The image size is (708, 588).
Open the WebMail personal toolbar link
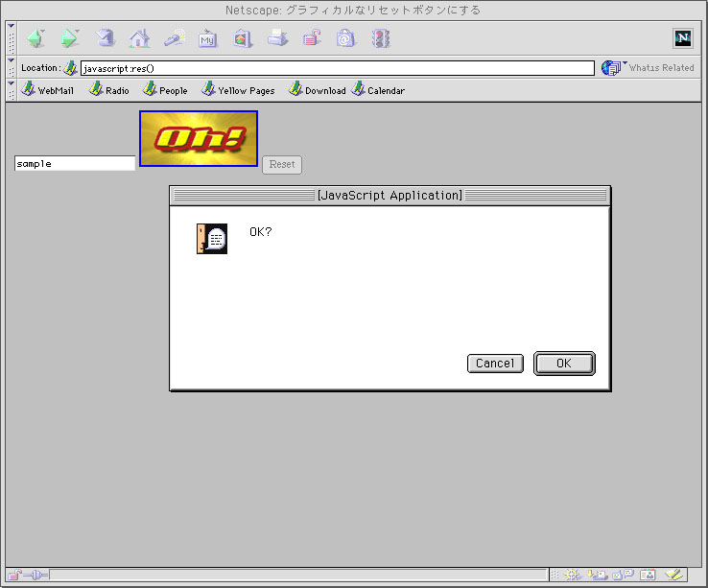pyautogui.click(x=47, y=90)
